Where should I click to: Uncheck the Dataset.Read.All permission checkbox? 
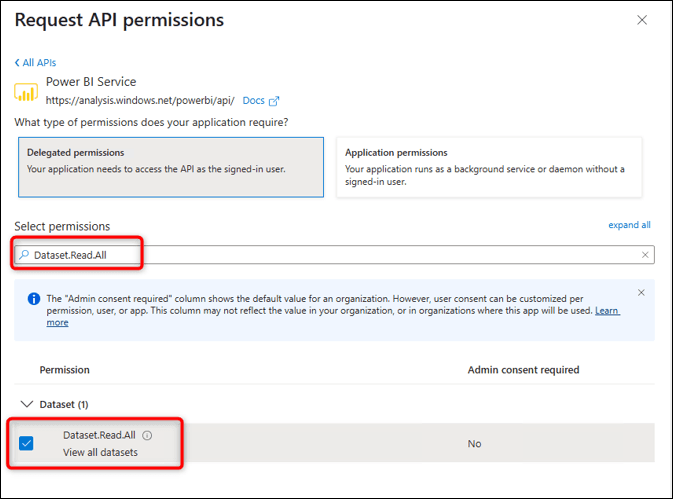pyautogui.click(x=26, y=443)
